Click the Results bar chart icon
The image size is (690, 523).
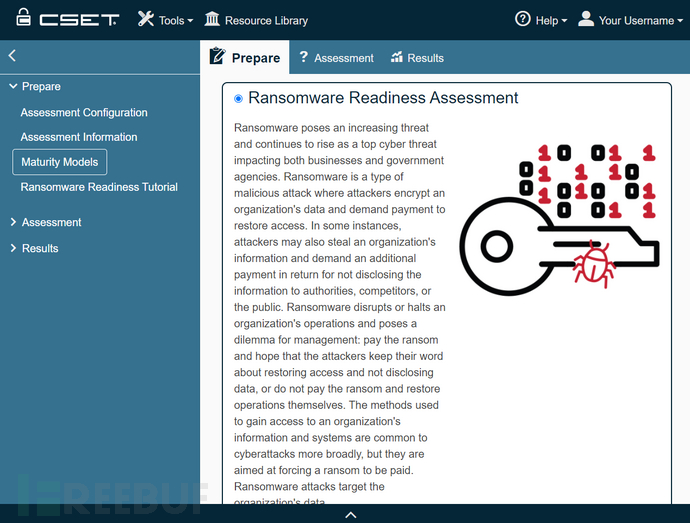397,58
